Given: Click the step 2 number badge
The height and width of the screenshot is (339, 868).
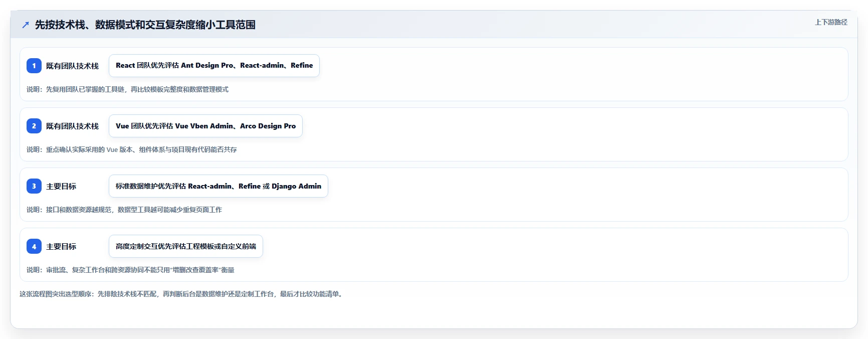Looking at the screenshot, I should 34,126.
